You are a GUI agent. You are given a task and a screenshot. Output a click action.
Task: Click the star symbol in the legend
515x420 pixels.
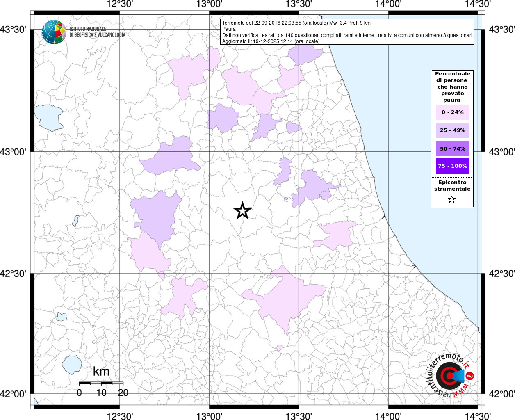[452, 200]
